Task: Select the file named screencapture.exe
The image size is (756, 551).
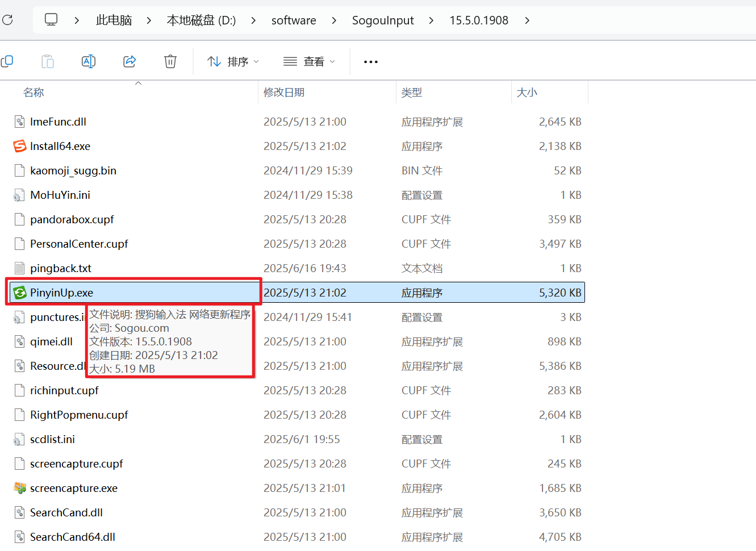Action: [74, 488]
